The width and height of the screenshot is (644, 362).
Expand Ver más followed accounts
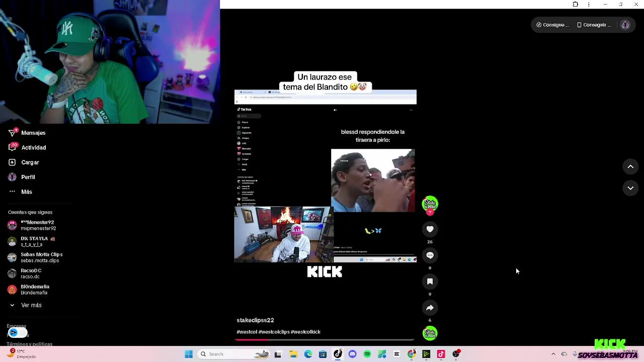[26, 305]
